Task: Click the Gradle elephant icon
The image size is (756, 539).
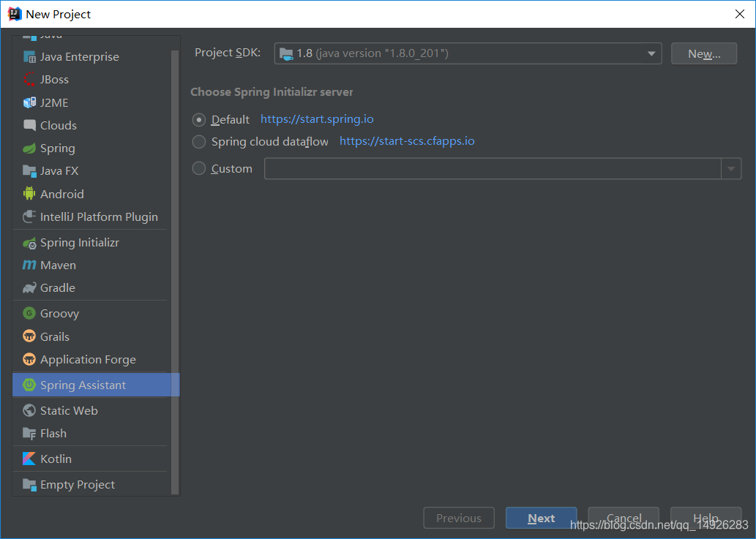Action: (29, 288)
